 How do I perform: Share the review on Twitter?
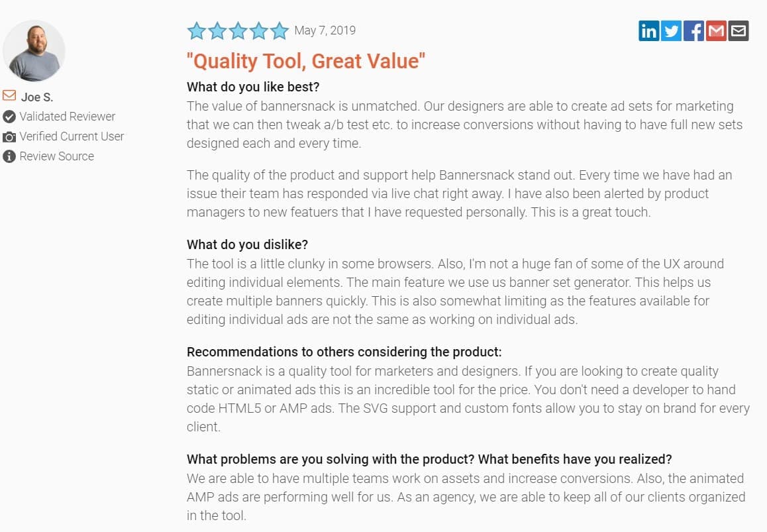point(671,30)
